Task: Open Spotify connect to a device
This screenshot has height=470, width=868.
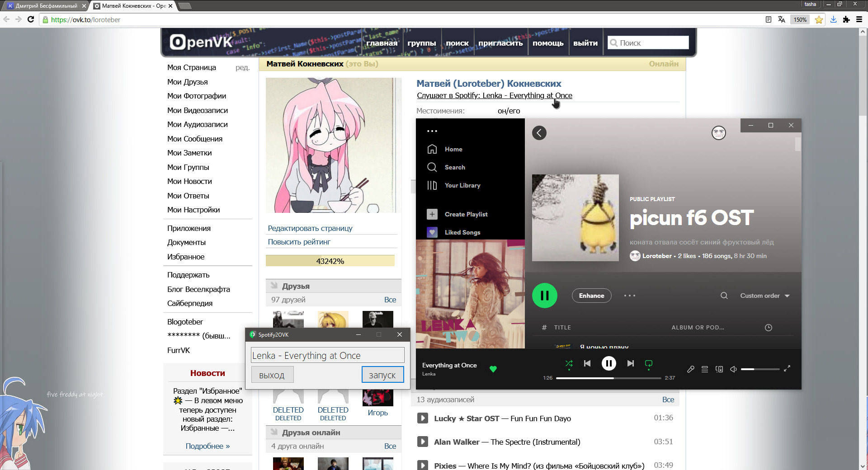Action: (719, 369)
